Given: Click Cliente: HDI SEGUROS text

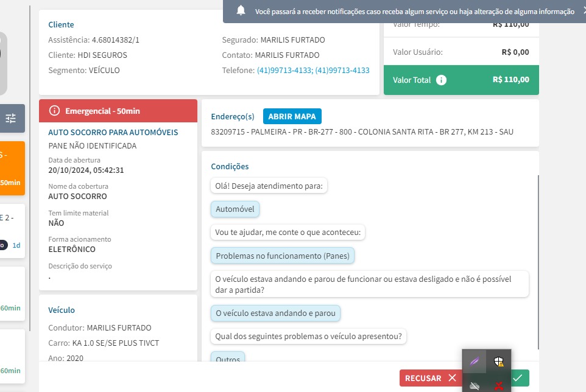Looking at the screenshot, I should pos(88,55).
